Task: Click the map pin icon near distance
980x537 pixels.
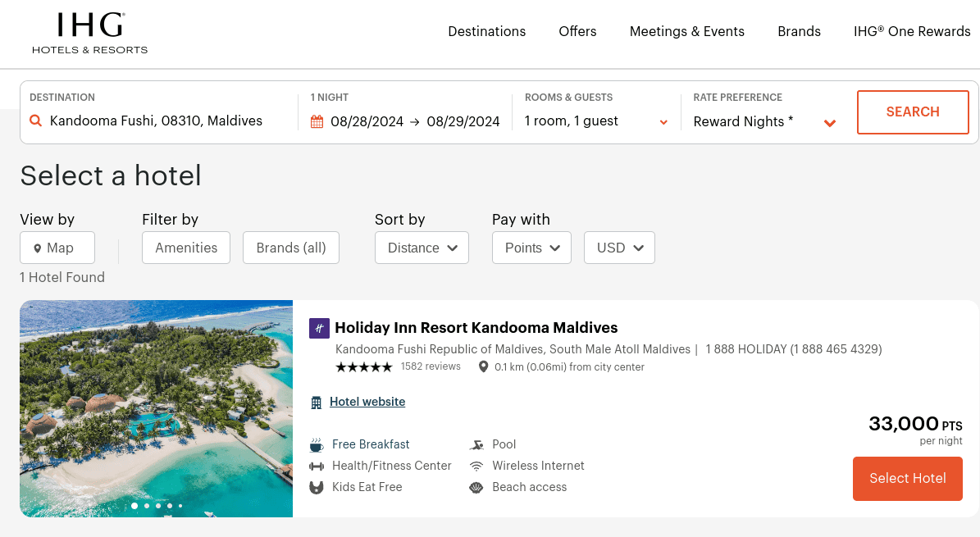Action: 483,367
